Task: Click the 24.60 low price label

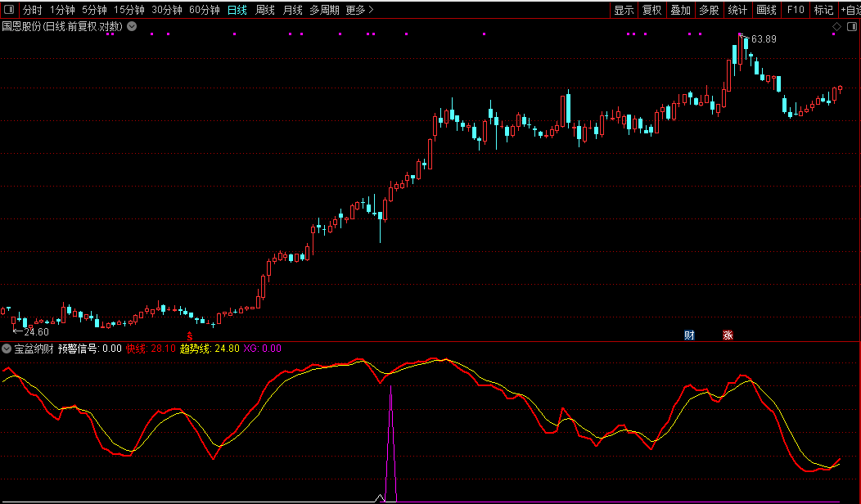Action: click(36, 331)
